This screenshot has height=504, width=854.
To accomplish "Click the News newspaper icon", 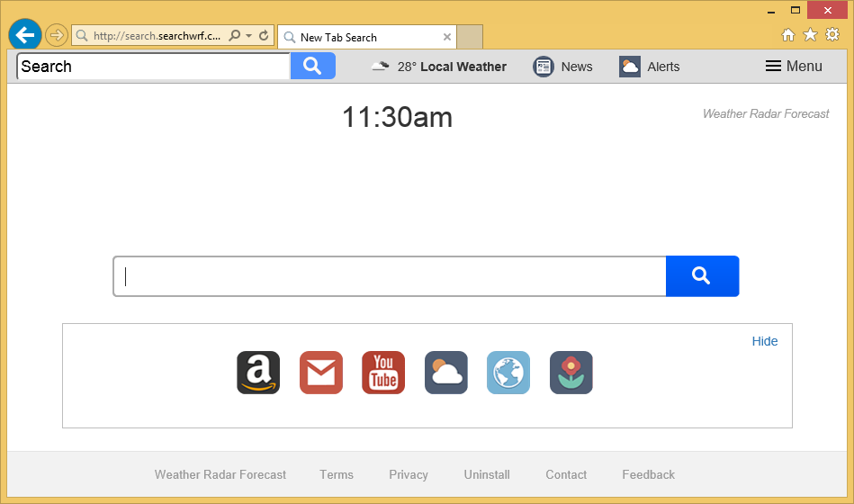I will (x=543, y=67).
